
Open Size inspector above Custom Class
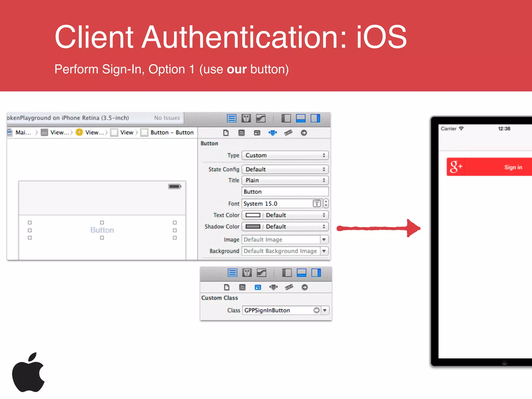289,287
